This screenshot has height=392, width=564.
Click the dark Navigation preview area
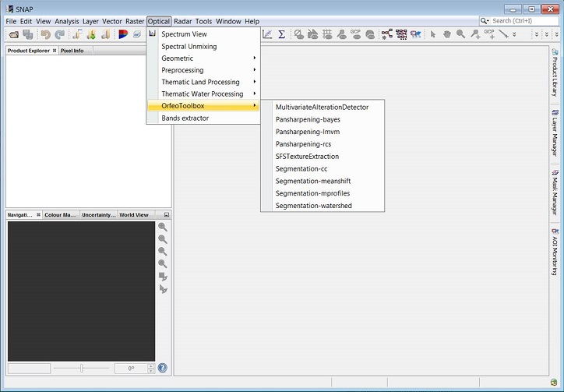click(x=81, y=291)
